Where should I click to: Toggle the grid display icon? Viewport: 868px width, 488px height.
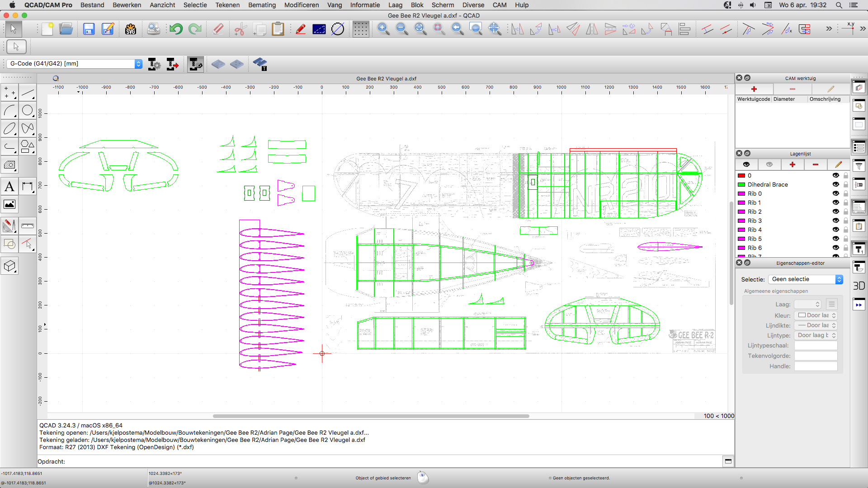point(361,29)
